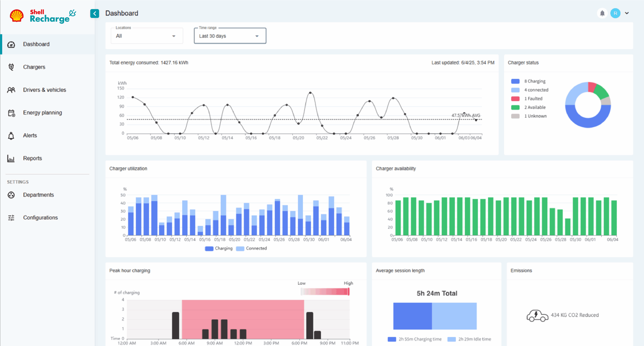Image resolution: width=644 pixels, height=346 pixels.
Task: Open the user avatar profile menu
Action: [616, 13]
